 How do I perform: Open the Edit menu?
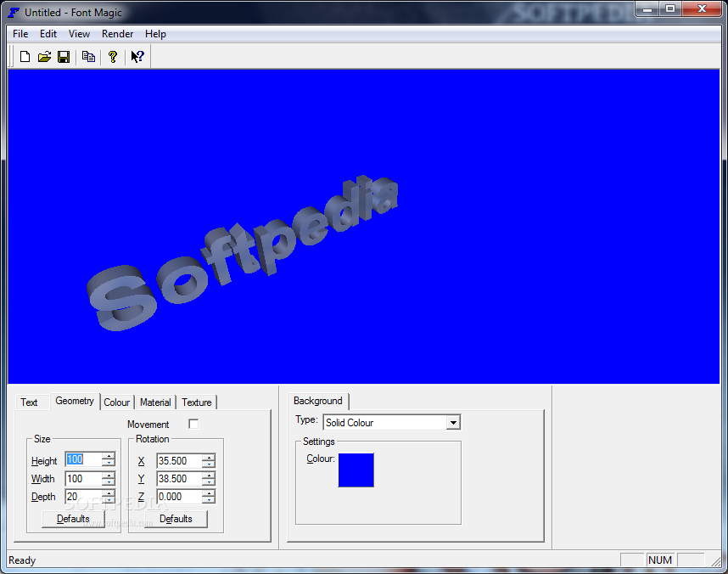click(48, 34)
